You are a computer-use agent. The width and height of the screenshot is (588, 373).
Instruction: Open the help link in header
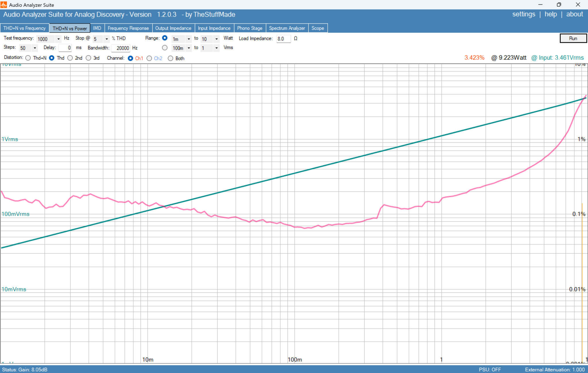[551, 14]
